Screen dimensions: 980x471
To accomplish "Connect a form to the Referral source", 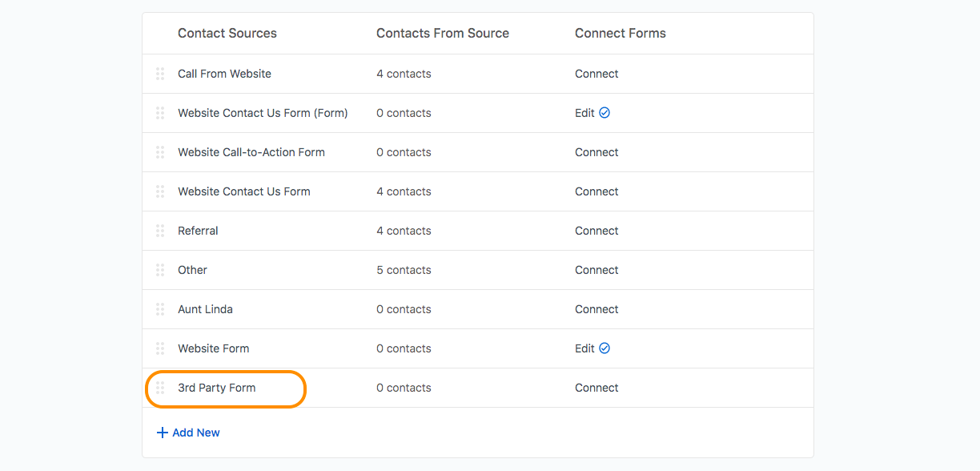I will [x=596, y=231].
